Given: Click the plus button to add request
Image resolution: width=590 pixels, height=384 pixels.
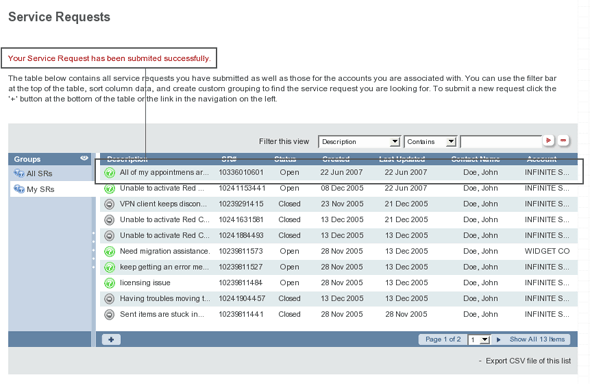Looking at the screenshot, I should 111,340.
